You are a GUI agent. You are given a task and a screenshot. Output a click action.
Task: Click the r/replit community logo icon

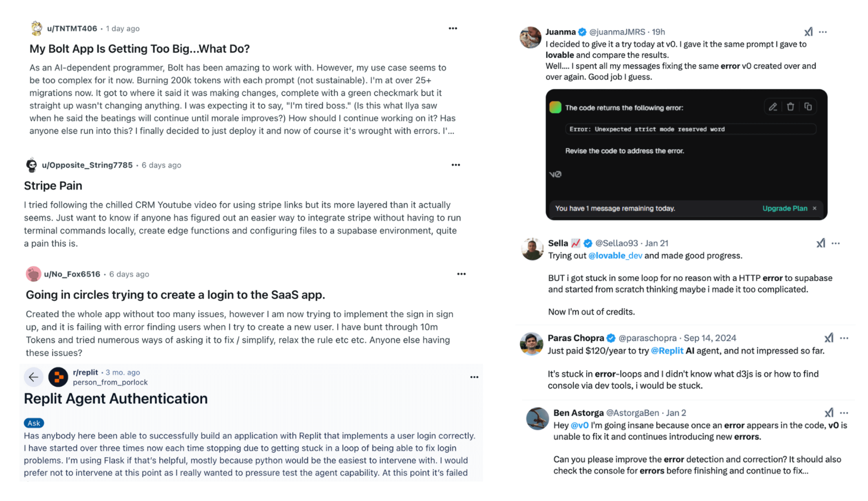[x=58, y=377]
